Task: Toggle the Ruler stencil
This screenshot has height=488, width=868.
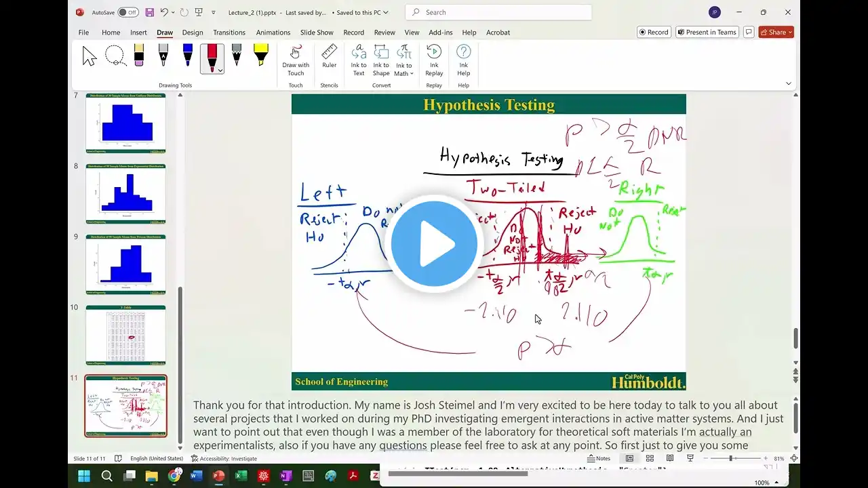Action: tap(330, 57)
